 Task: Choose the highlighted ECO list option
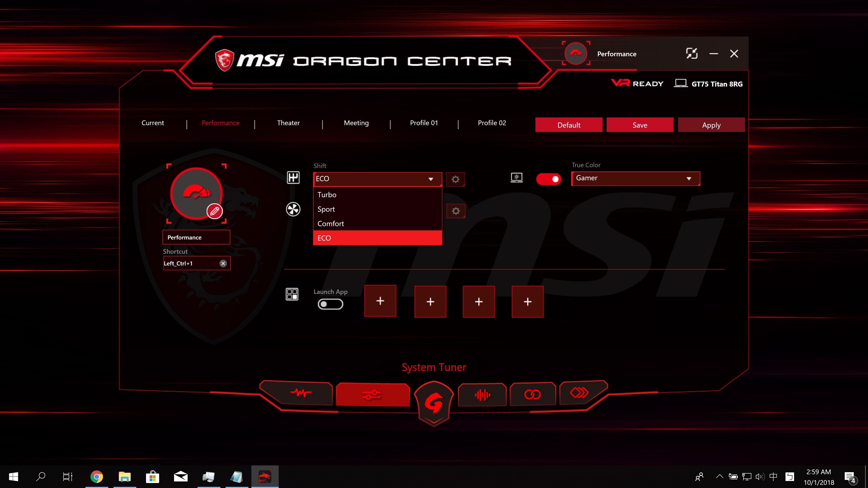pyautogui.click(x=377, y=238)
